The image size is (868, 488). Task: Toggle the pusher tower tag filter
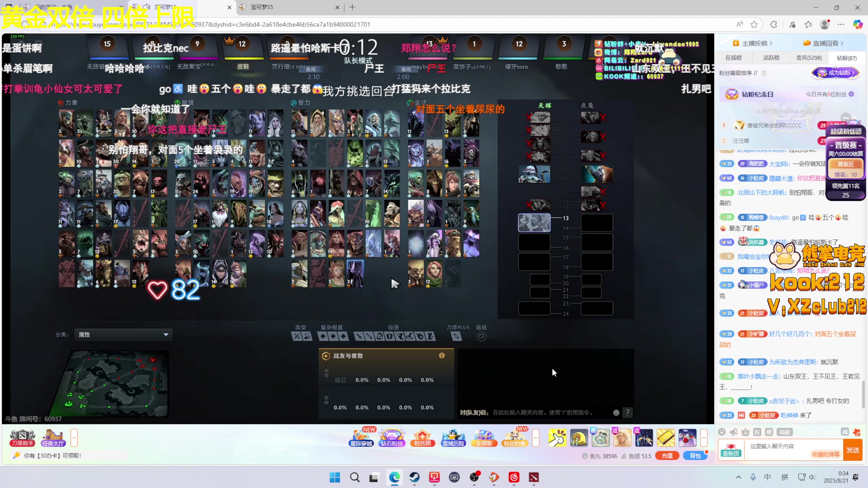click(x=430, y=337)
